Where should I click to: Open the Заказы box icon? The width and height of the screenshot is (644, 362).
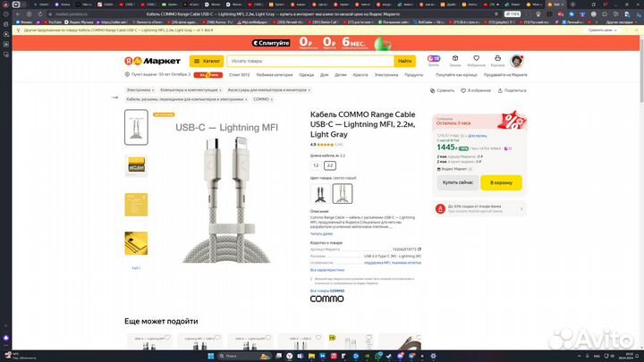tap(455, 61)
